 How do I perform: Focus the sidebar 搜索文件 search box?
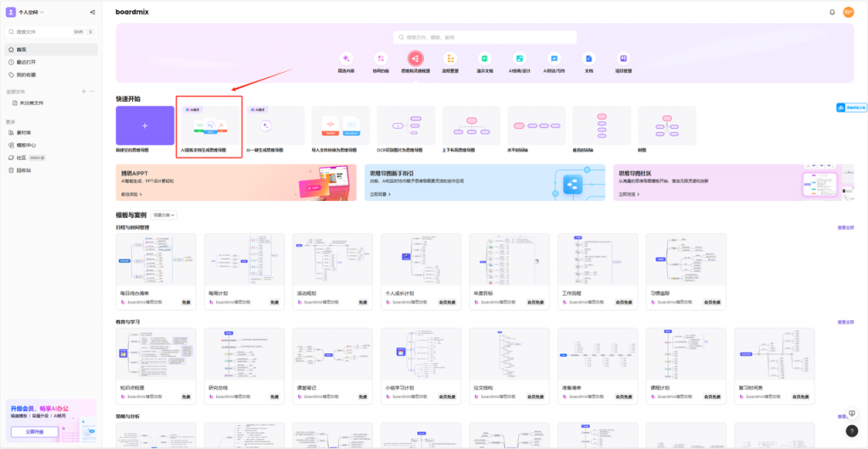(x=51, y=32)
